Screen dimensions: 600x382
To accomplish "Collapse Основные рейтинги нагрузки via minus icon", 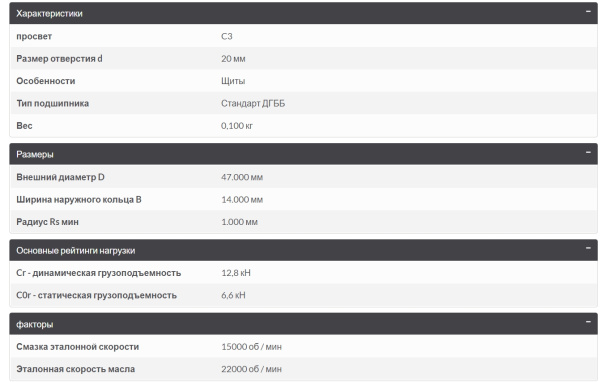I will coord(588,248).
